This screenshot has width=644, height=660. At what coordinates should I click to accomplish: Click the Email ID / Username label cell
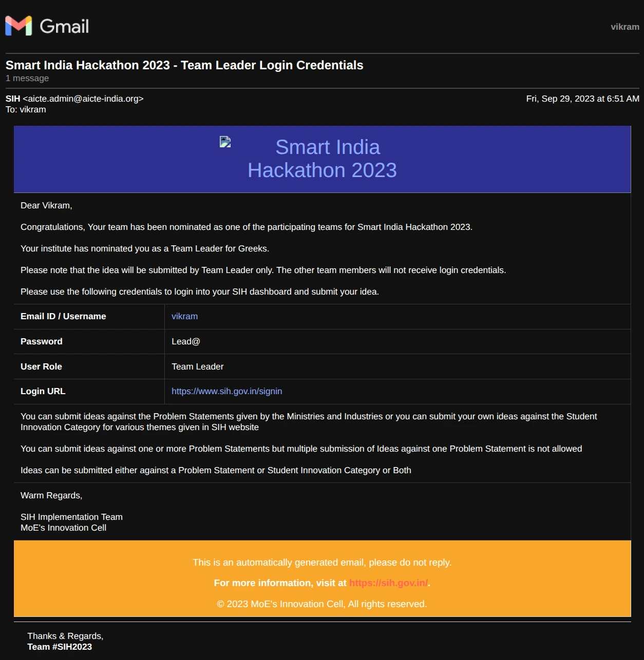tap(63, 316)
